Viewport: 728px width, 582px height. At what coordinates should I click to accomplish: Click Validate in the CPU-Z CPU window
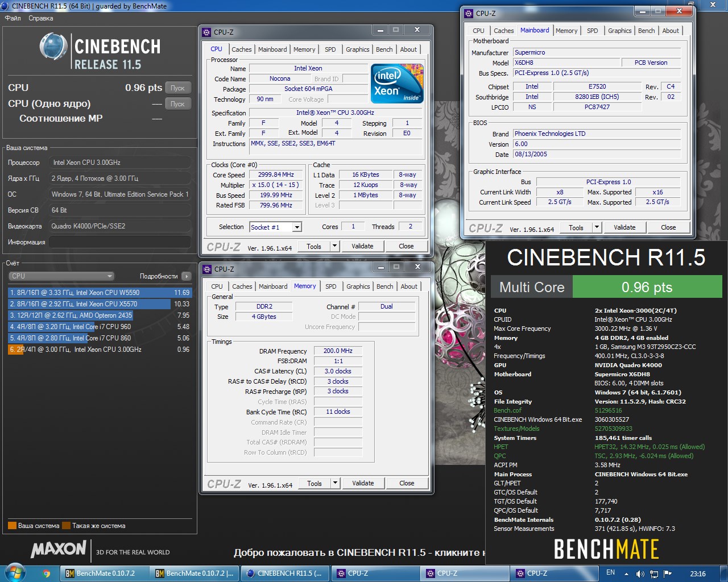[x=362, y=246]
